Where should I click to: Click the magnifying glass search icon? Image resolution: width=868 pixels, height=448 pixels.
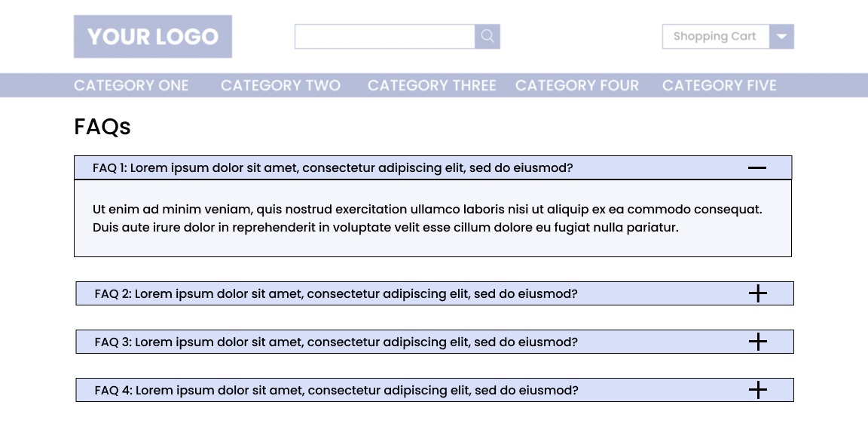click(x=487, y=36)
